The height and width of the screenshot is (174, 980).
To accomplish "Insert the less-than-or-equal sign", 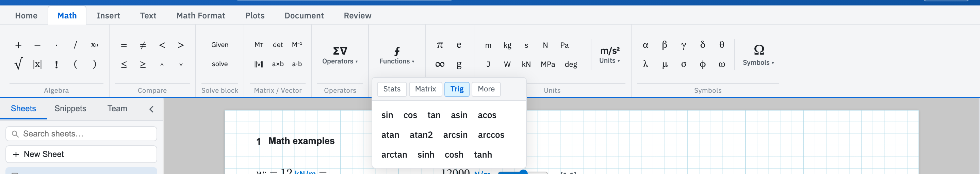I will click(124, 64).
